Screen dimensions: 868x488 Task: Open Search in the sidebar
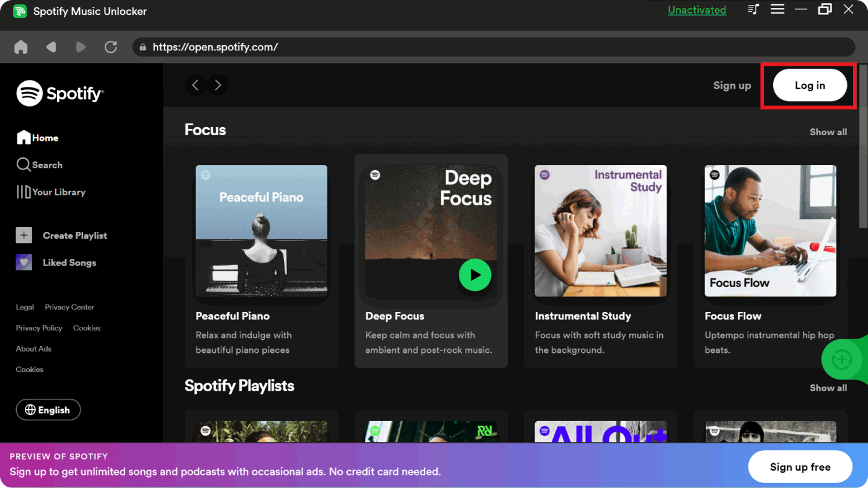click(x=40, y=165)
